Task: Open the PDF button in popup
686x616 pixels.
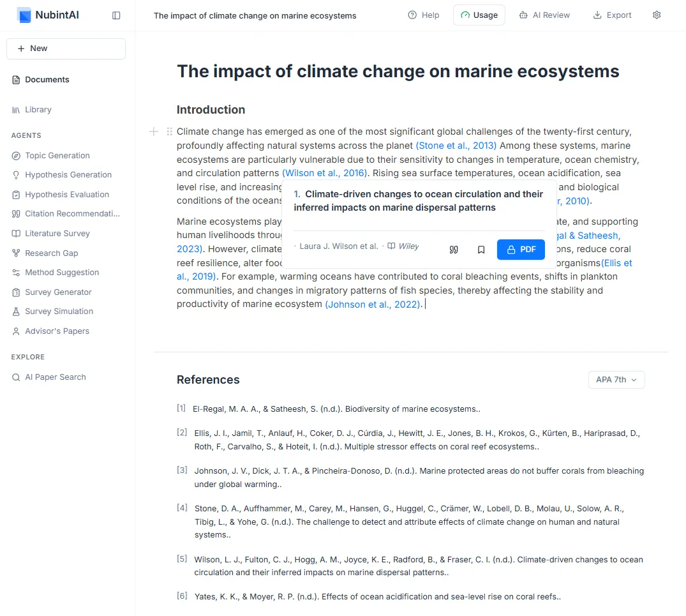Action: pos(521,250)
